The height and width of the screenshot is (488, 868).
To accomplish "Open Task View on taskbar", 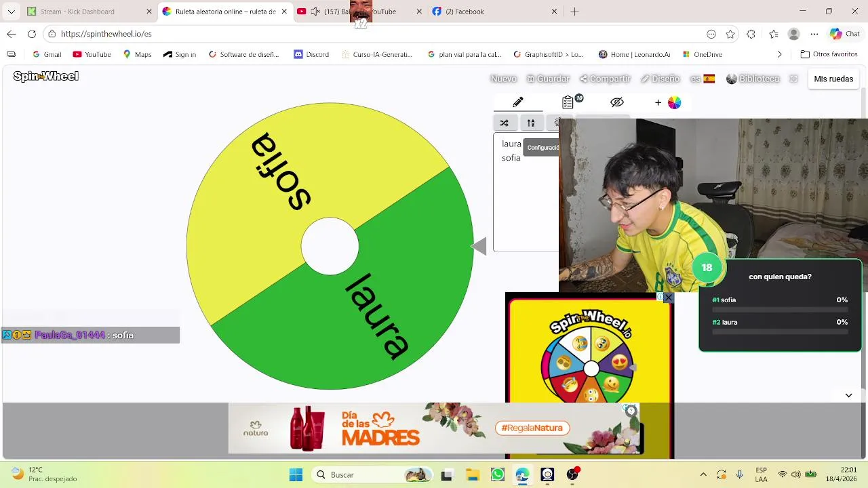I will [446, 475].
